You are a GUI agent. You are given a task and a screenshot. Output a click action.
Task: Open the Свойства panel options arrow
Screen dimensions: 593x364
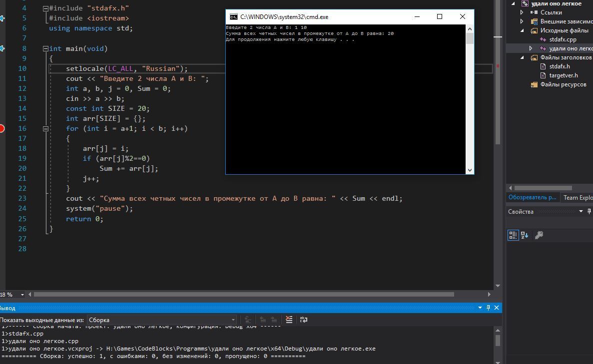click(581, 211)
